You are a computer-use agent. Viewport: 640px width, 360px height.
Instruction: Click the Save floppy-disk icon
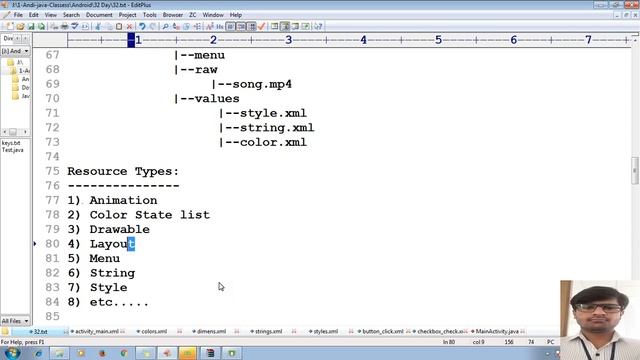(31, 27)
